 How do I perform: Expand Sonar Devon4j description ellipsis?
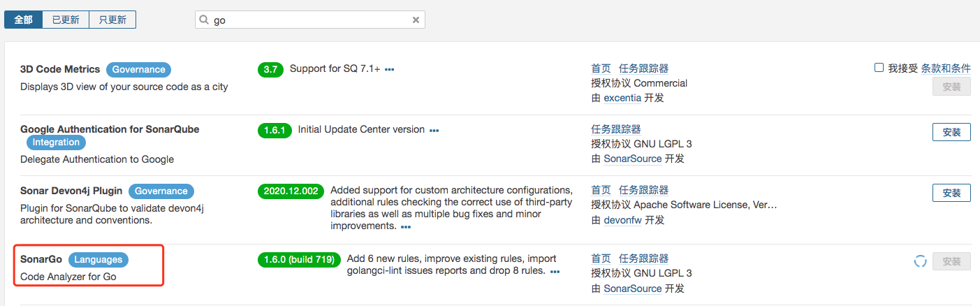(x=406, y=227)
